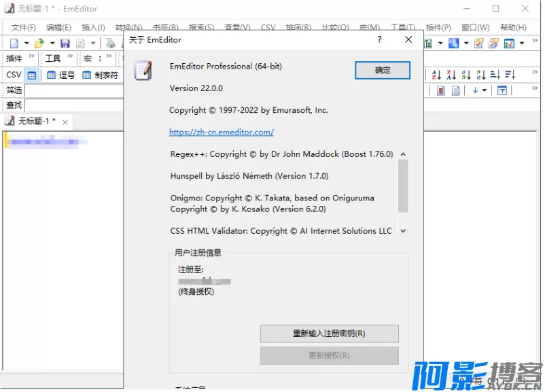Expand the 工具 toolbar overflow chevron
The height and width of the screenshot is (392, 545).
tap(68, 58)
